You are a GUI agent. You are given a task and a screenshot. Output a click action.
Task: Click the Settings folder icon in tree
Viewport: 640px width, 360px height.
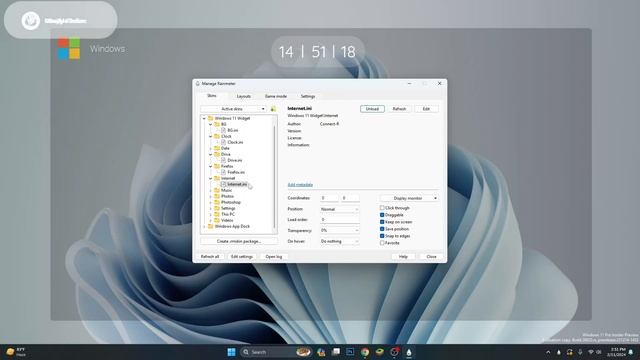(217, 208)
